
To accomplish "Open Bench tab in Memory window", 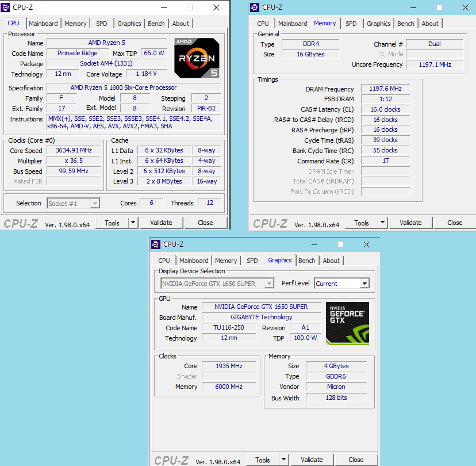I will coord(405,24).
